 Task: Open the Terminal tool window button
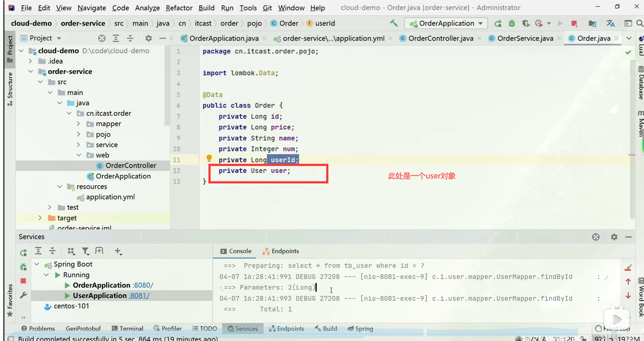coord(127,329)
